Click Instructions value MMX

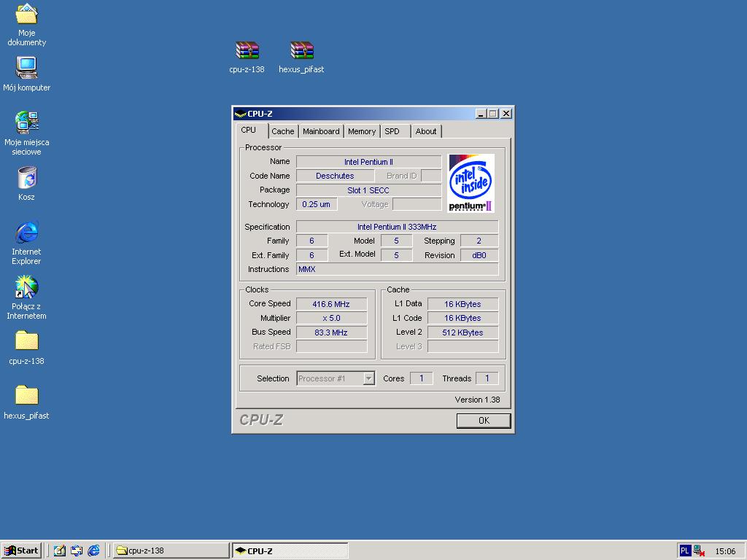[x=398, y=269]
